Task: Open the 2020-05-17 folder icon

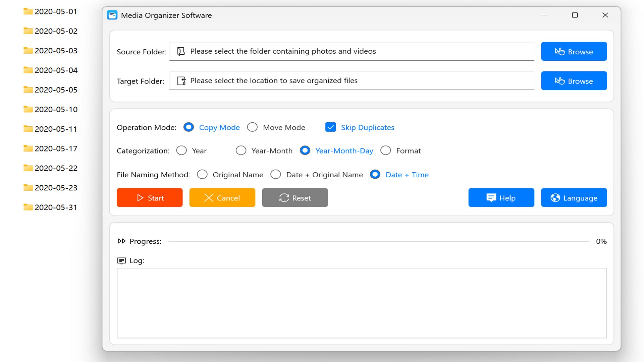Action: click(x=28, y=148)
